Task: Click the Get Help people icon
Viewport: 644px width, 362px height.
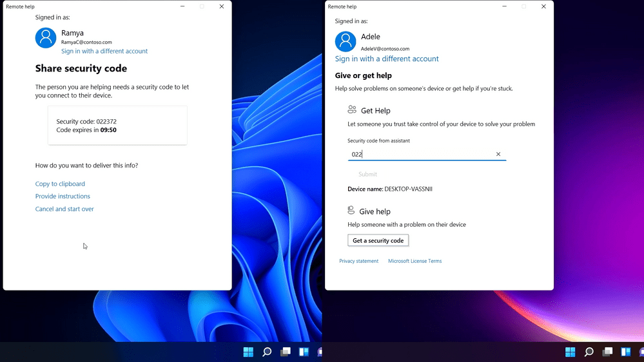Action: (352, 110)
